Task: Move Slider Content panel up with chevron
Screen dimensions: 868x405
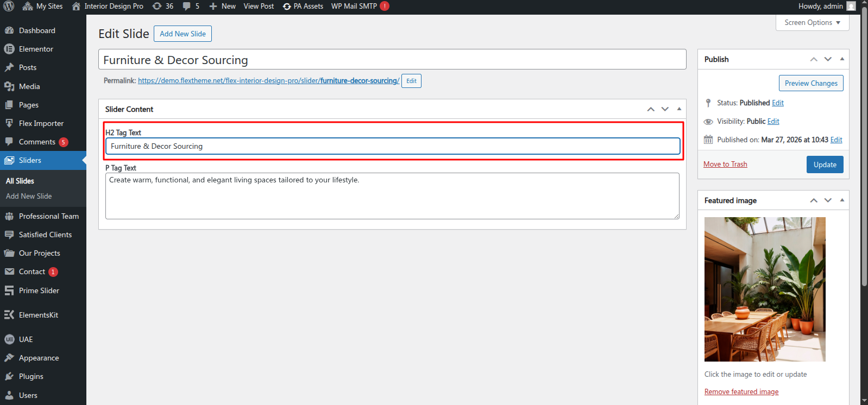Action: (651, 109)
